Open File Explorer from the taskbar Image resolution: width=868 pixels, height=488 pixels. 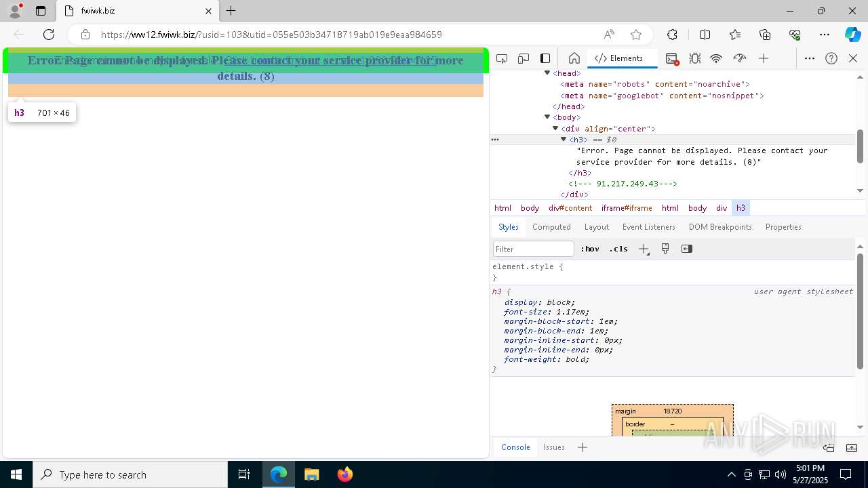point(311,474)
